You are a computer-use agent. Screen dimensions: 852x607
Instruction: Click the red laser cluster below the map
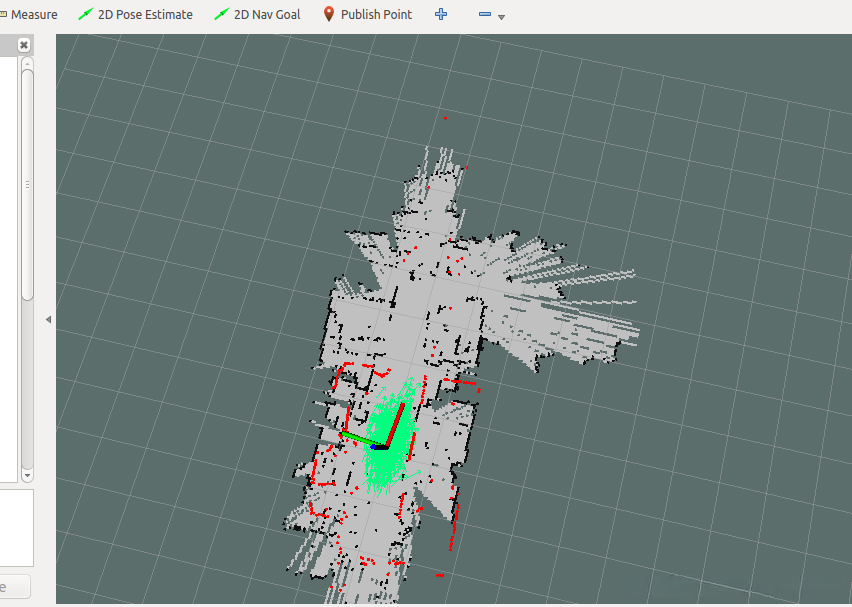tap(439, 575)
